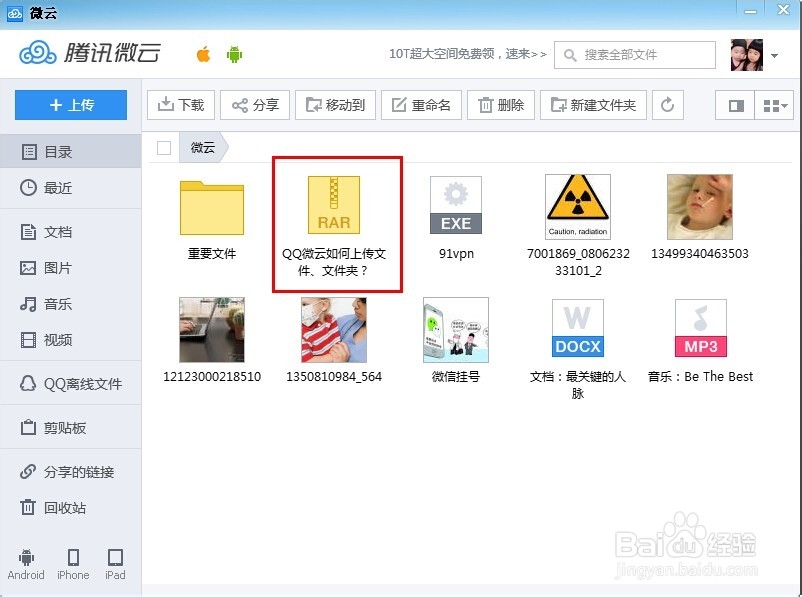Open the 视频 videos category
Image resolution: width=802 pixels, height=597 pixels.
[71, 340]
